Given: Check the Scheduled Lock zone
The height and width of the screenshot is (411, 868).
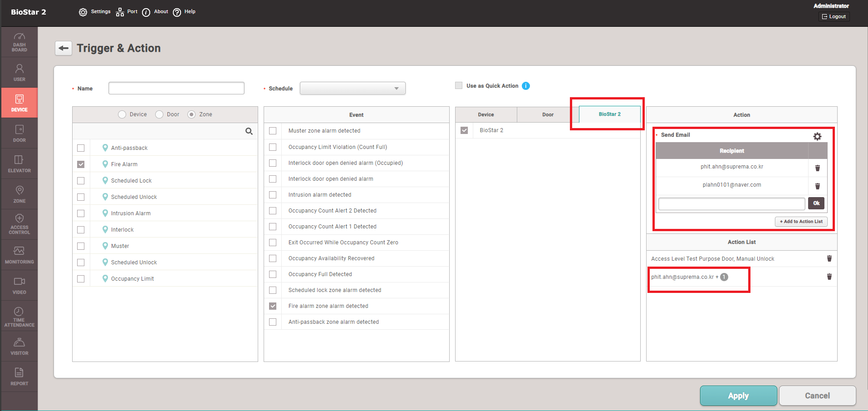Looking at the screenshot, I should 81,181.
